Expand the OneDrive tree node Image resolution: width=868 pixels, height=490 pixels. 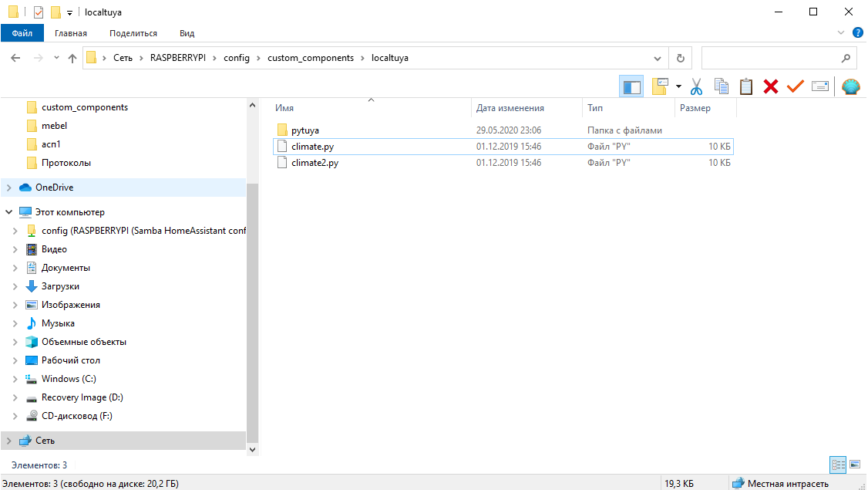click(x=8, y=188)
